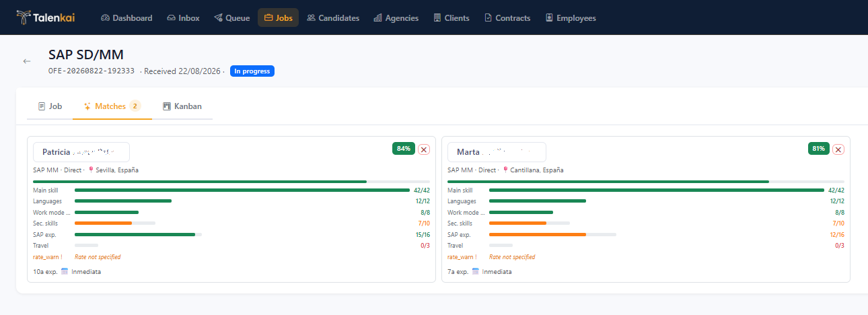The image size is (868, 315).
Task: Click Marta's Main skill 42/42 score
Action: click(x=836, y=190)
